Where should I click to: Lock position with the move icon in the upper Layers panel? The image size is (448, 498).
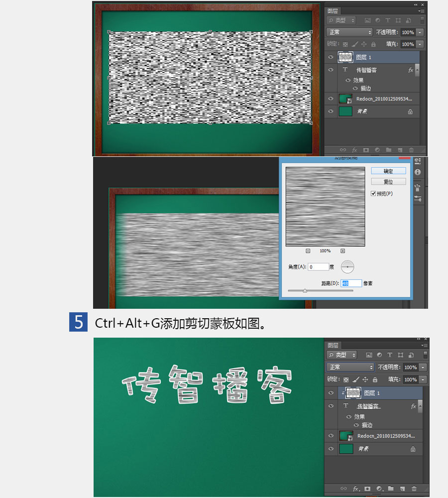click(x=364, y=44)
